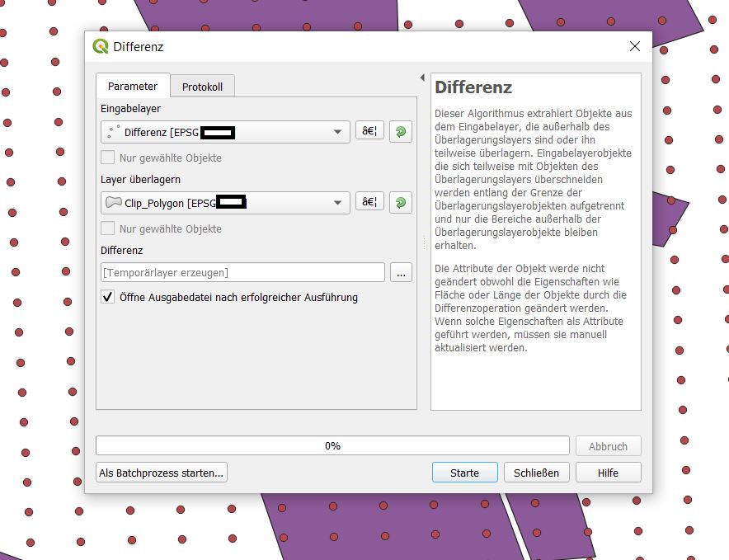Click the QGIS logo in the title bar

101,47
